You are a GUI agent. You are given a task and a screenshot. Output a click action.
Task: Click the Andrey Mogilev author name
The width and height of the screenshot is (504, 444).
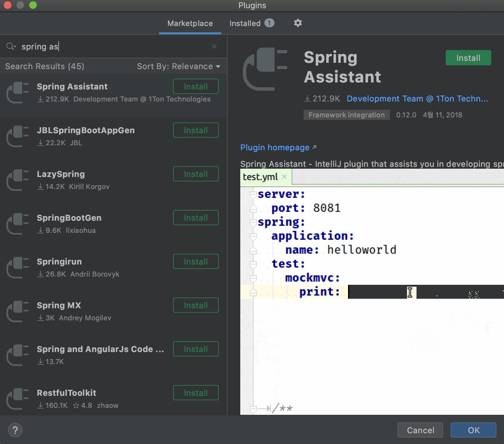pos(85,318)
